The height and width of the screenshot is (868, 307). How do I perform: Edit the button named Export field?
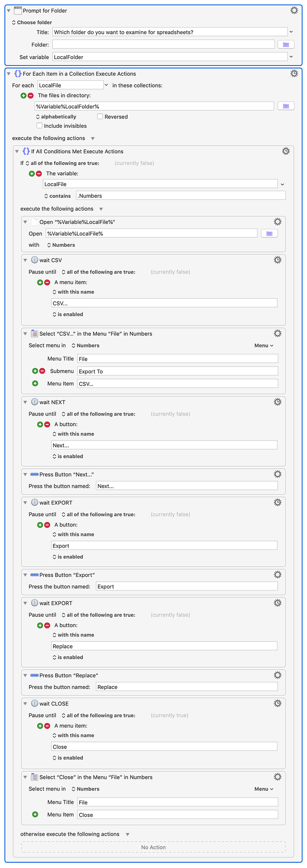(187, 587)
